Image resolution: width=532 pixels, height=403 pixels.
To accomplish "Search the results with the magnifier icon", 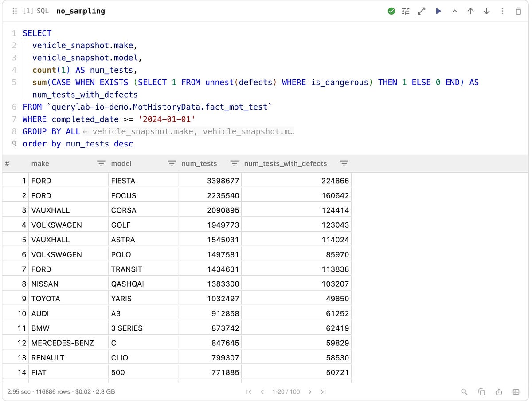I will (x=464, y=392).
